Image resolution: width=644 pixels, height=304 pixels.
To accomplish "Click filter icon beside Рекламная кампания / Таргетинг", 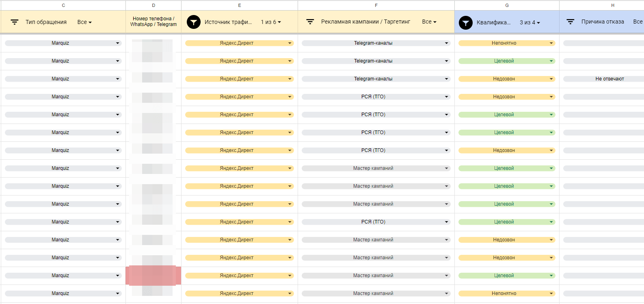I will tap(310, 22).
